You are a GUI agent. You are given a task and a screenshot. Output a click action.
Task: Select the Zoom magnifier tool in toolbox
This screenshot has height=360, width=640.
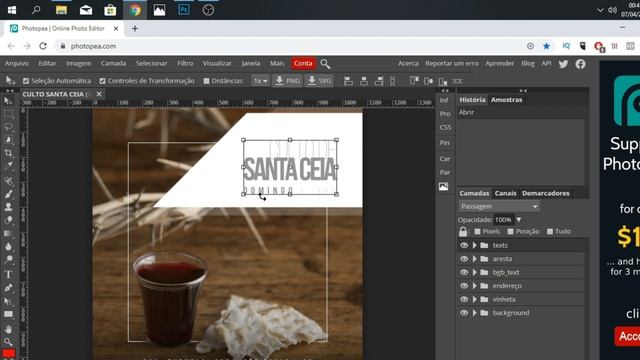8,341
